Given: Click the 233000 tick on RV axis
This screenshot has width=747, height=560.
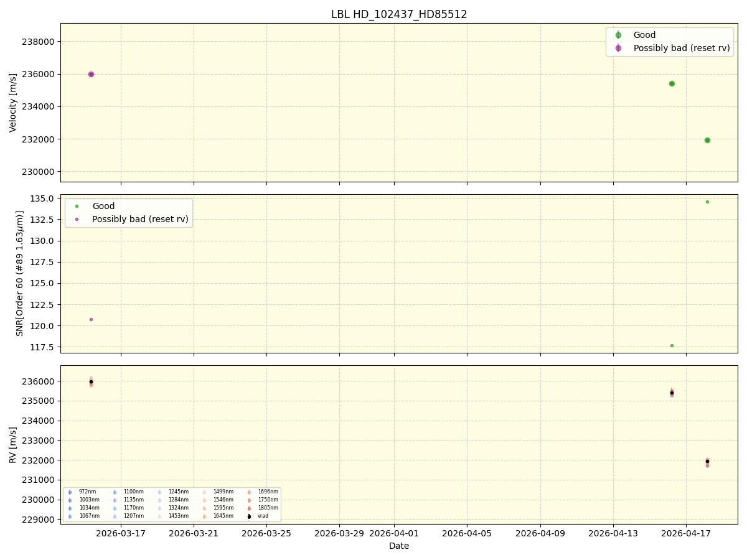Looking at the screenshot, I should (x=39, y=441).
